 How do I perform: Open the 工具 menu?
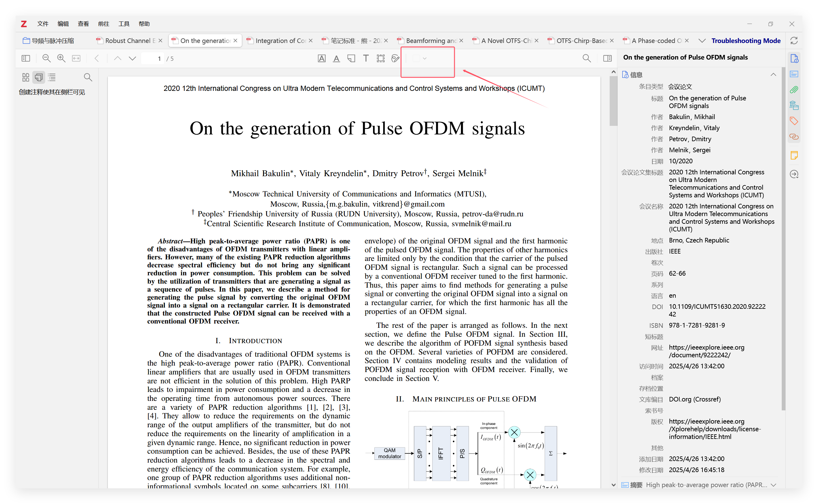tap(124, 24)
